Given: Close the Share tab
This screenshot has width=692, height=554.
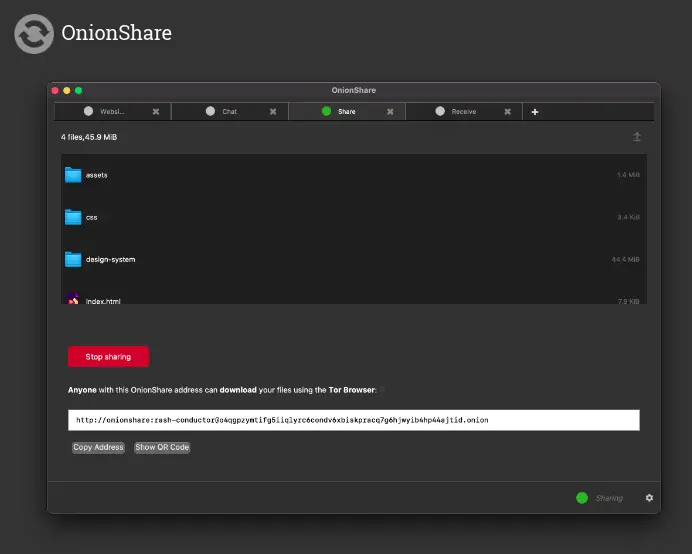Looking at the screenshot, I should [390, 112].
